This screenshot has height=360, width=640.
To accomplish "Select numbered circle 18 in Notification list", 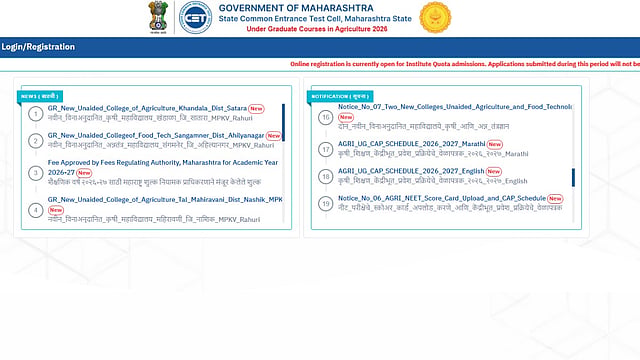I will (325, 176).
